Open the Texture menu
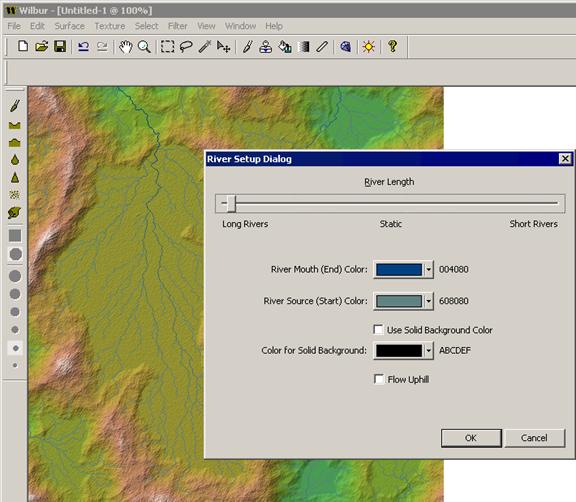The height and width of the screenshot is (502, 576). coord(110,26)
